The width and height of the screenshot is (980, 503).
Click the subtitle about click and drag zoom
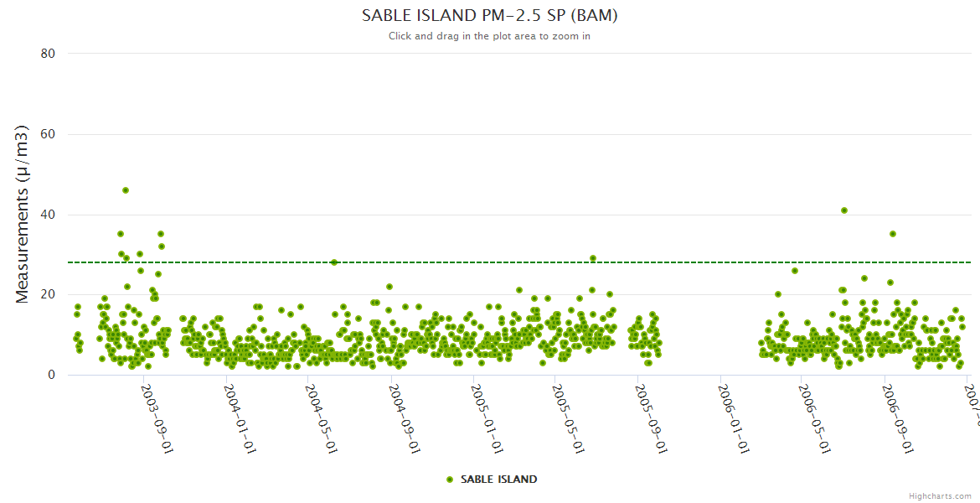point(489,36)
